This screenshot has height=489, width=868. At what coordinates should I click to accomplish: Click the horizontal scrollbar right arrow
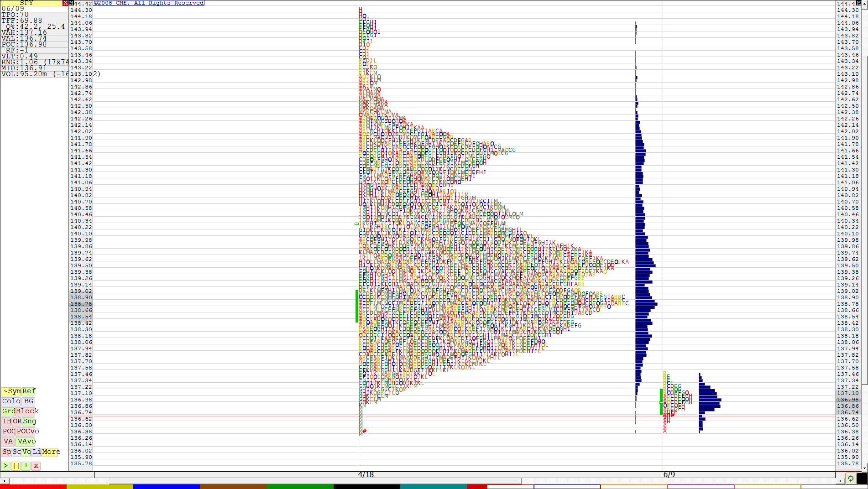tap(840, 481)
